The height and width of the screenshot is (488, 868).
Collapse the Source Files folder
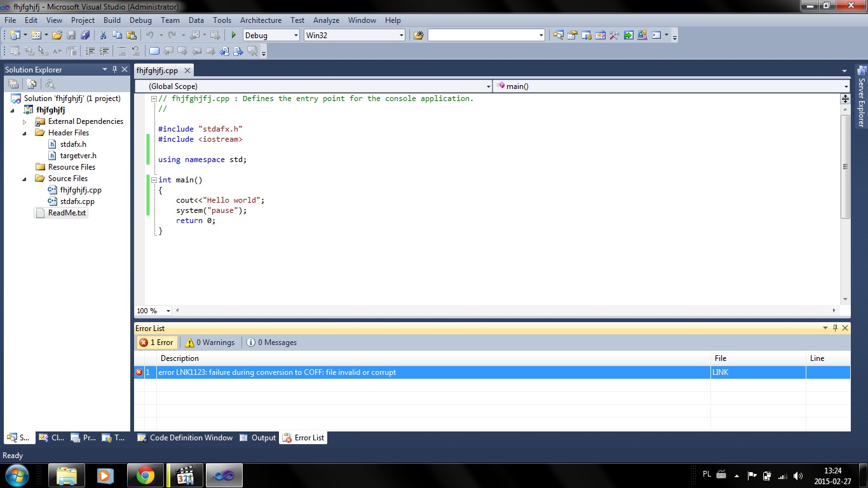click(x=25, y=179)
